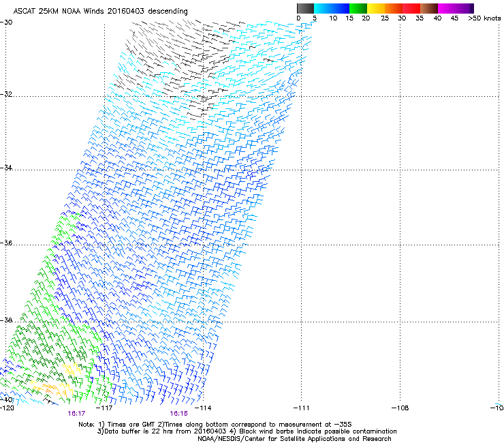
Task: Click the '-114' longitude axis label
Action: click(x=203, y=408)
